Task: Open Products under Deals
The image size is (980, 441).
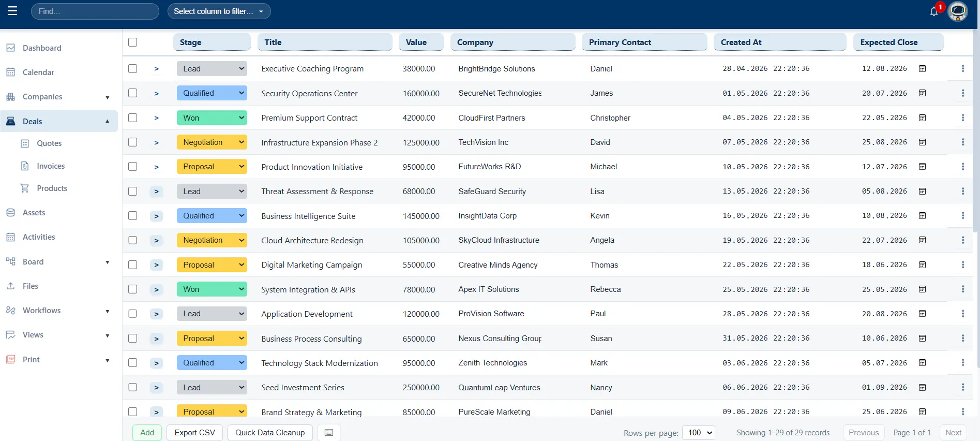Action: 52,188
